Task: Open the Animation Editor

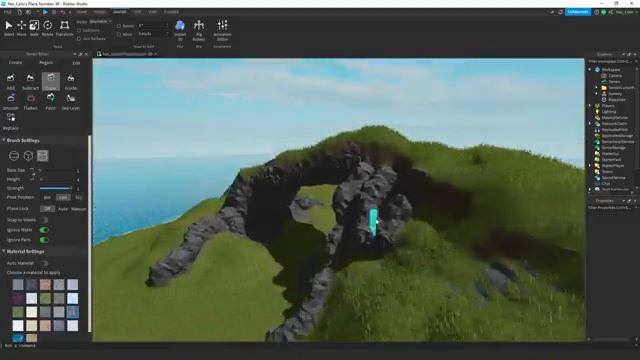Action: point(222,30)
